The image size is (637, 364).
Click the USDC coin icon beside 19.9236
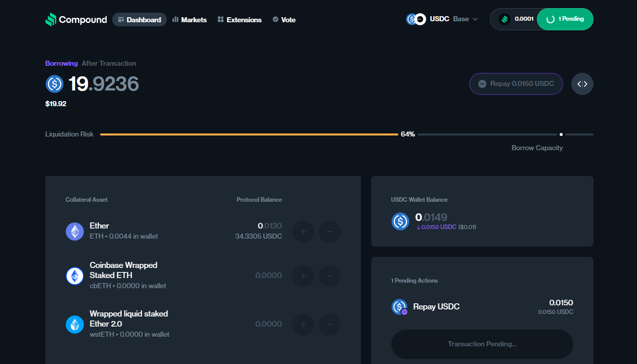(x=55, y=84)
